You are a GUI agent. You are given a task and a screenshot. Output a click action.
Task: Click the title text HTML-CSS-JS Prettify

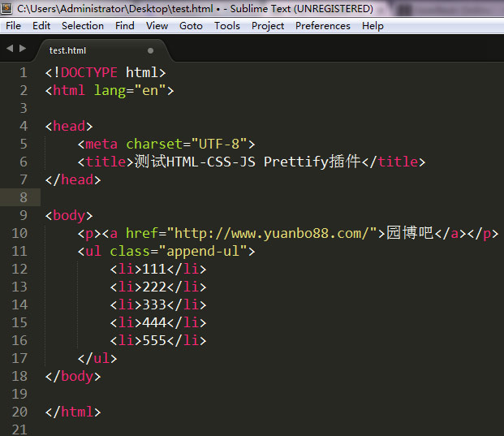(x=248, y=162)
